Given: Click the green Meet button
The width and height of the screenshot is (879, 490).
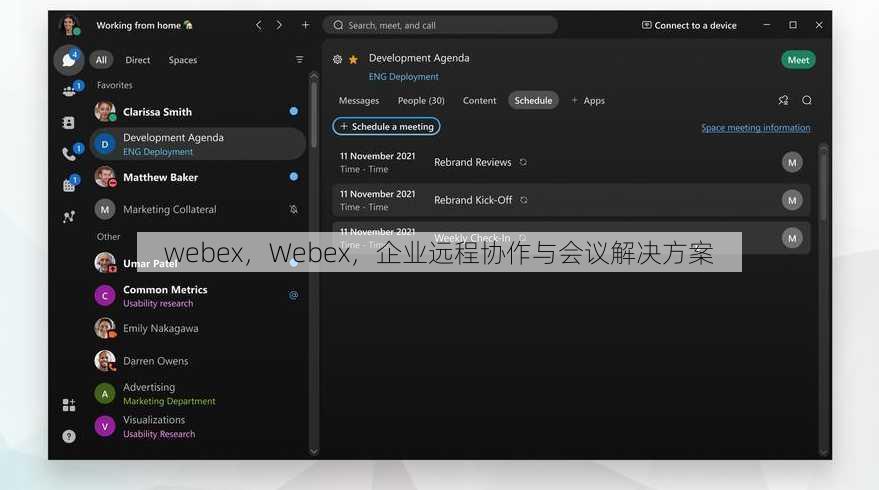Looking at the screenshot, I should pyautogui.click(x=798, y=60).
